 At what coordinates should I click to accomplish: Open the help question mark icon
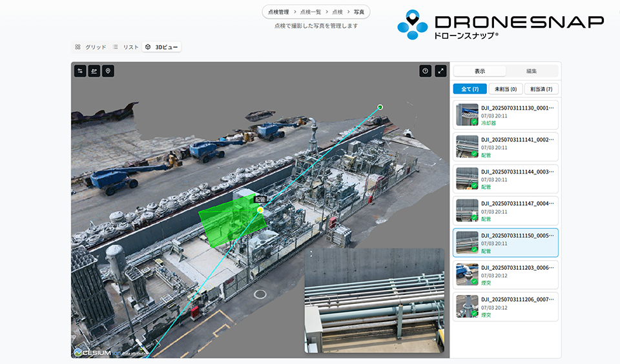pos(425,71)
